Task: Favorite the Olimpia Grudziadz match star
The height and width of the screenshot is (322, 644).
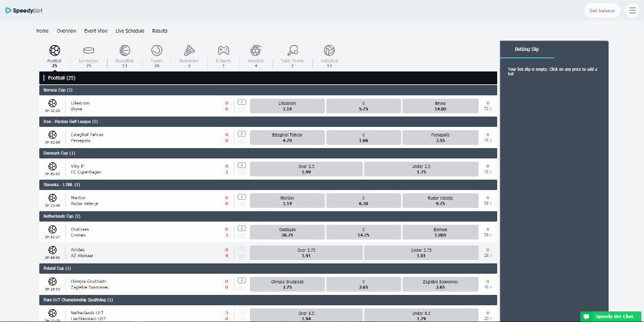Action: [488, 281]
